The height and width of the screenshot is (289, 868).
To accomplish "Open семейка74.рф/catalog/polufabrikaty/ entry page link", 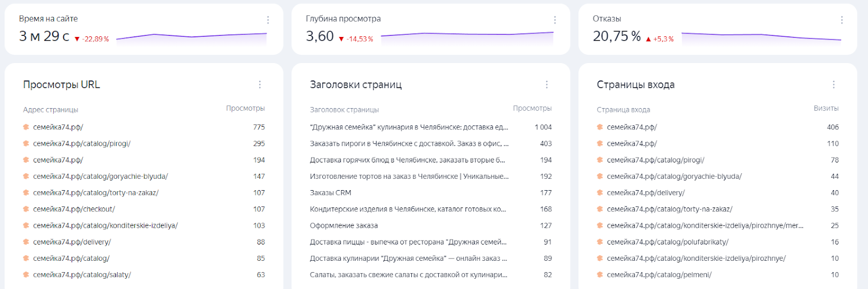I will tap(668, 242).
